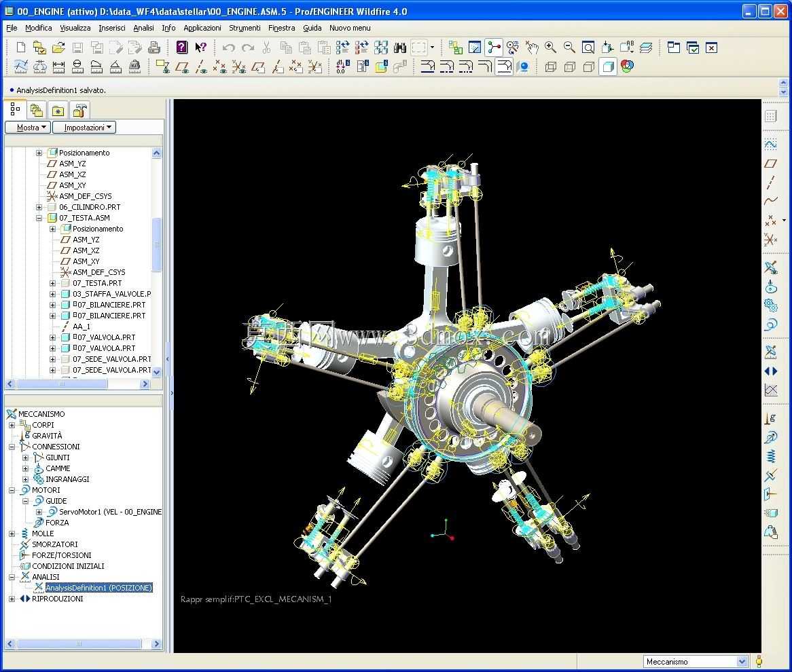
Task: Click servo motor icon in right toolbar
Action: pyautogui.click(x=771, y=324)
